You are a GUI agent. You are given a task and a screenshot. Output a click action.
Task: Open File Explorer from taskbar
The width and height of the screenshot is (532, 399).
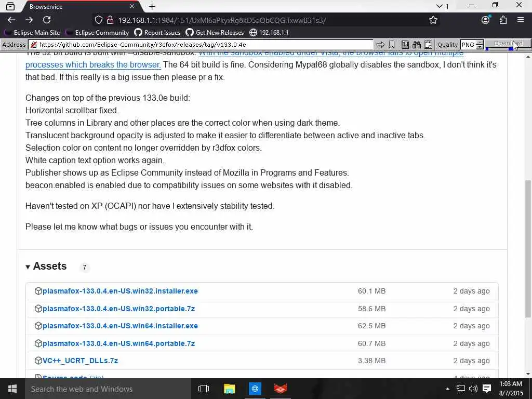(x=229, y=389)
